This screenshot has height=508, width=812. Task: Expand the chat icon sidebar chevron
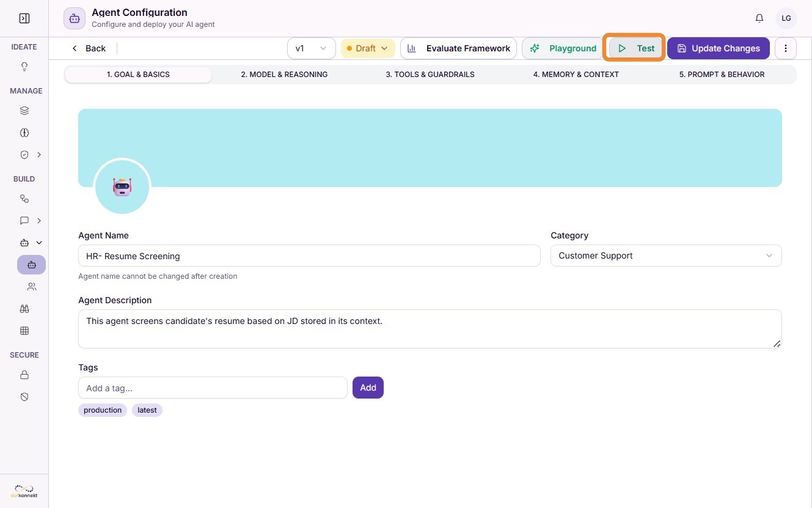click(x=39, y=221)
